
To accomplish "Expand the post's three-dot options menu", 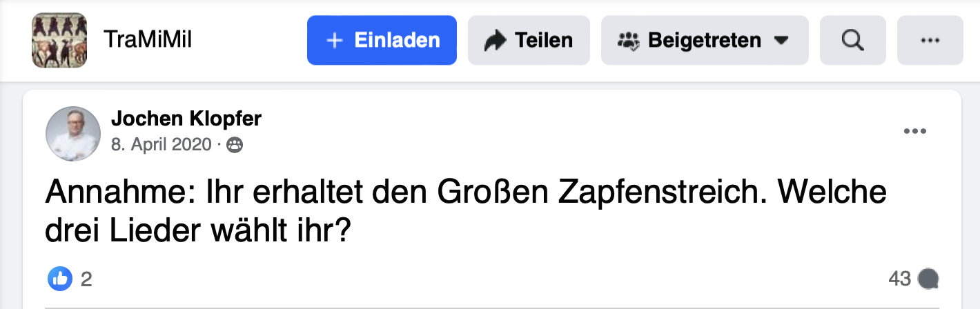I will tap(915, 132).
